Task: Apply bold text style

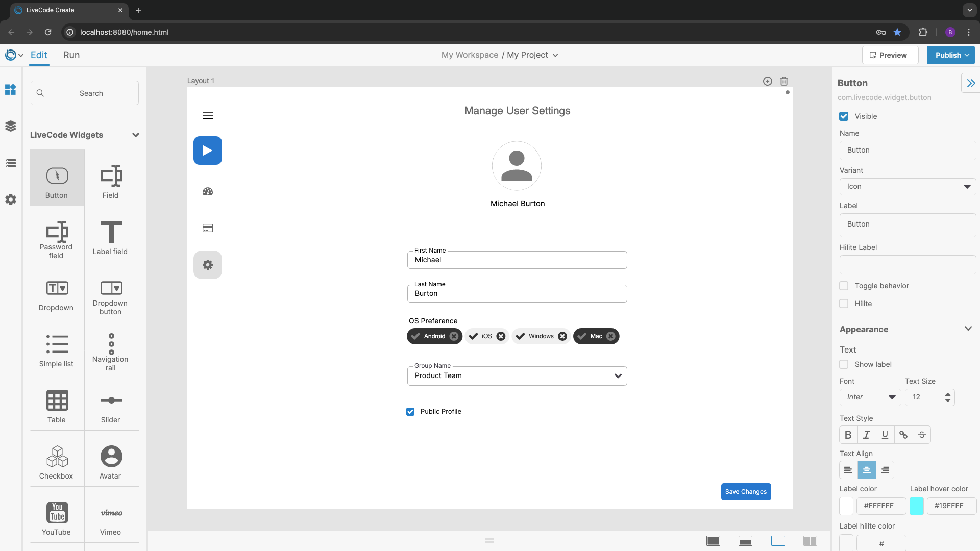Action: (848, 435)
